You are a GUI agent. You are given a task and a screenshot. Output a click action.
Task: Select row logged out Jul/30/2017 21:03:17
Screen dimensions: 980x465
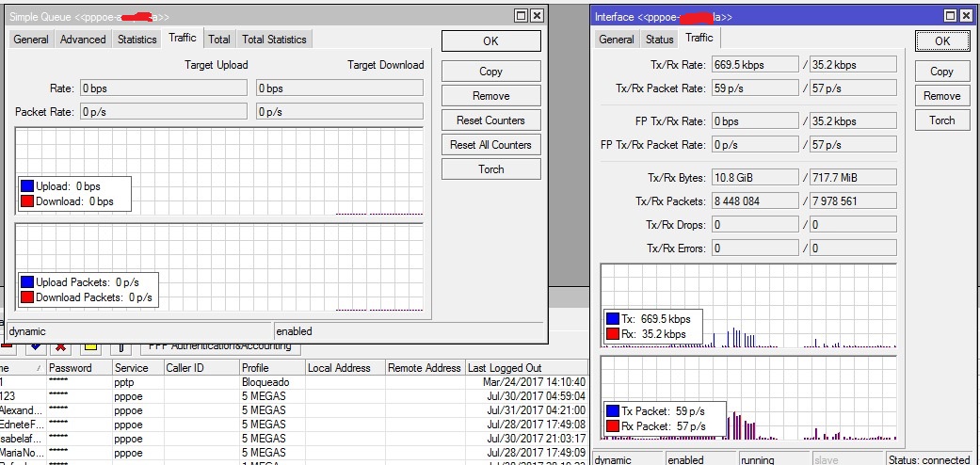(x=294, y=439)
